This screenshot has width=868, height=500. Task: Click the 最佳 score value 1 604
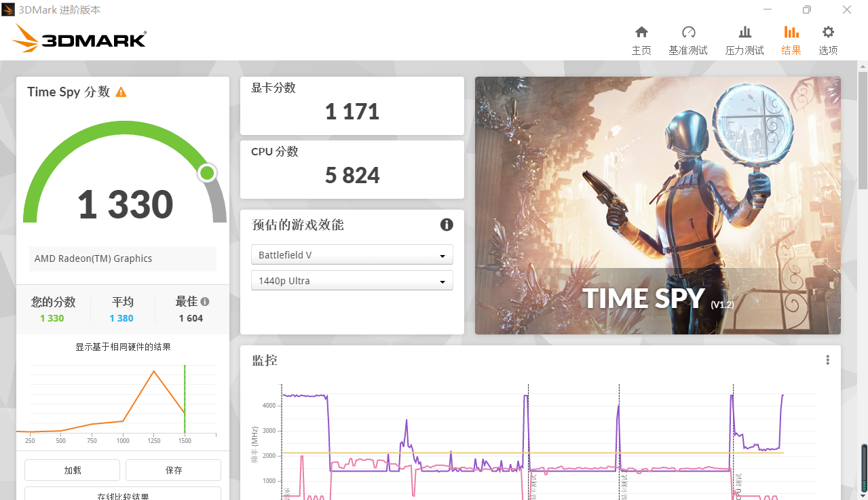tap(191, 318)
